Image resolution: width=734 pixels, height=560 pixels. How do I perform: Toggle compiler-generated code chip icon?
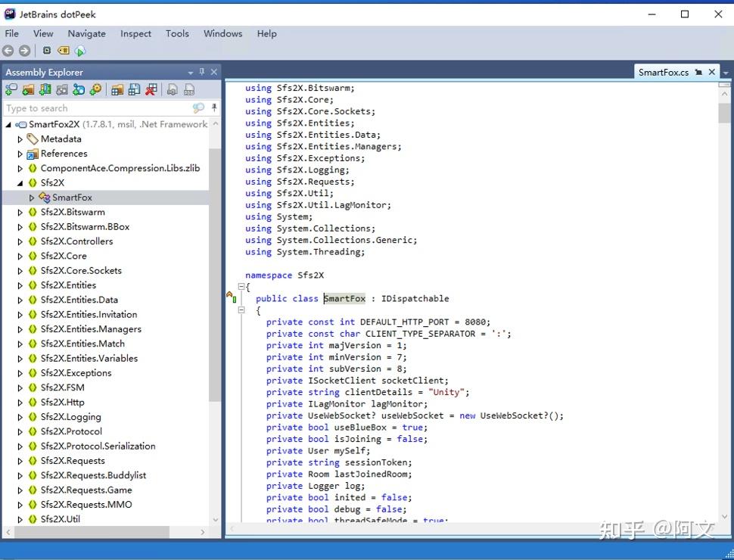point(47,50)
